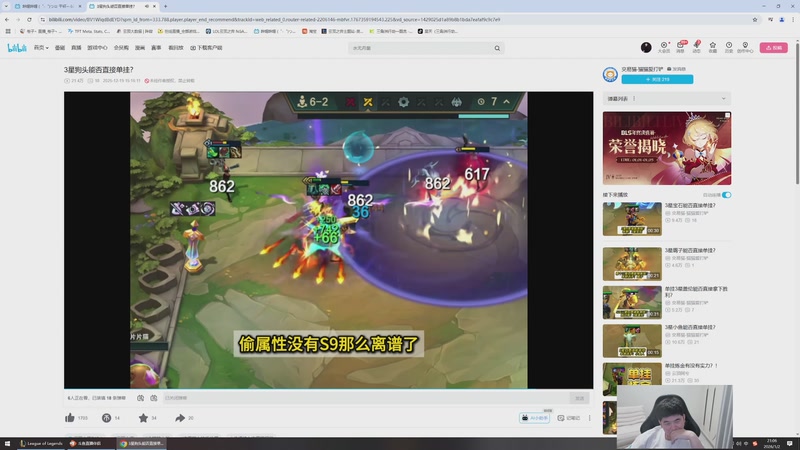Viewport: 800px width, 450px height.
Task: Open the browser profile icon
Action: (x=782, y=19)
